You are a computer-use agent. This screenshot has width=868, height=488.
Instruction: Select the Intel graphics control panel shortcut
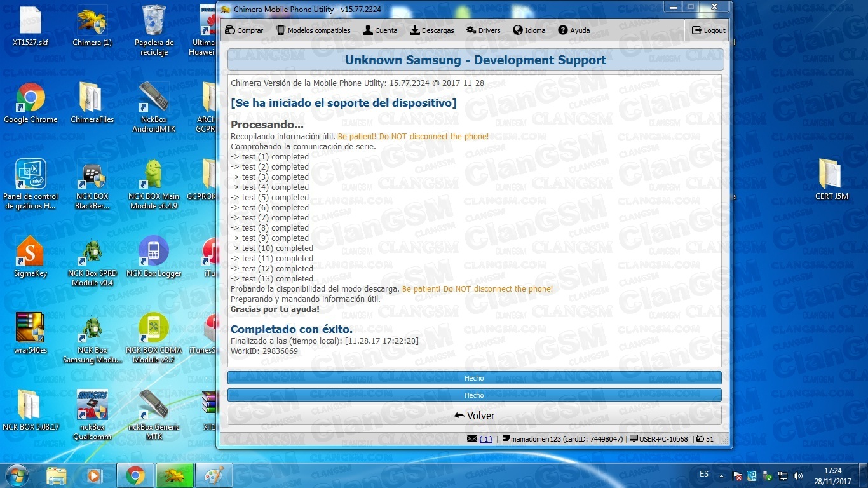[x=31, y=184]
